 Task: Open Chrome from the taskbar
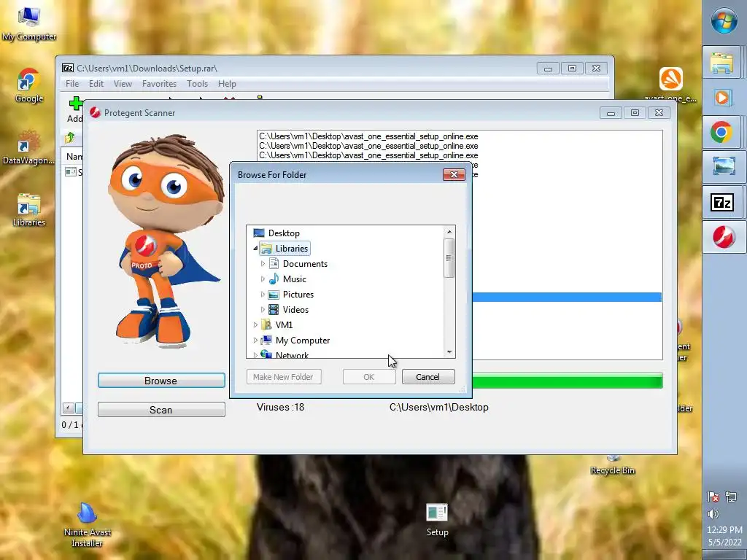[x=721, y=132]
